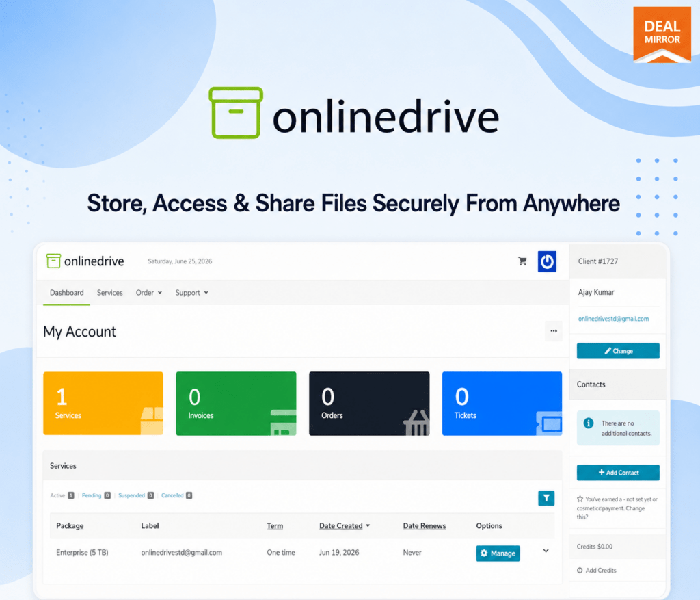Open the shopping cart icon
This screenshot has height=600, width=700.
522,261
